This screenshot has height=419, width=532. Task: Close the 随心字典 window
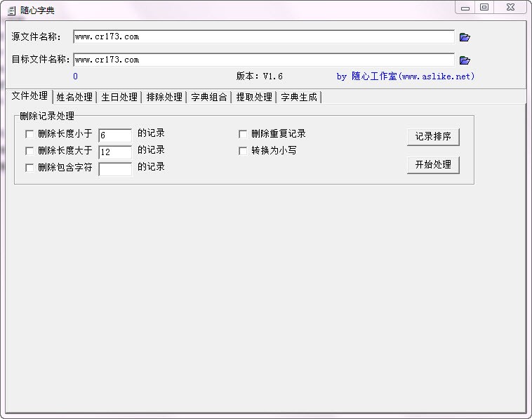tap(511, 7)
